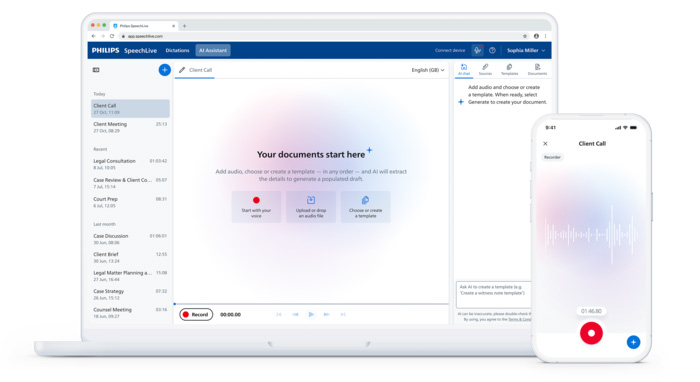Open the Legal Matter Planning entry
The image size is (700, 382).
coord(130,276)
